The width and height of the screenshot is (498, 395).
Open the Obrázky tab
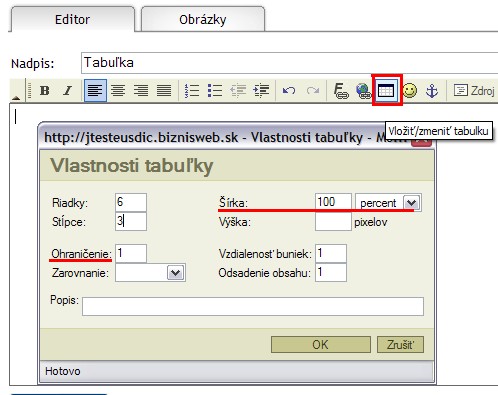click(x=203, y=19)
